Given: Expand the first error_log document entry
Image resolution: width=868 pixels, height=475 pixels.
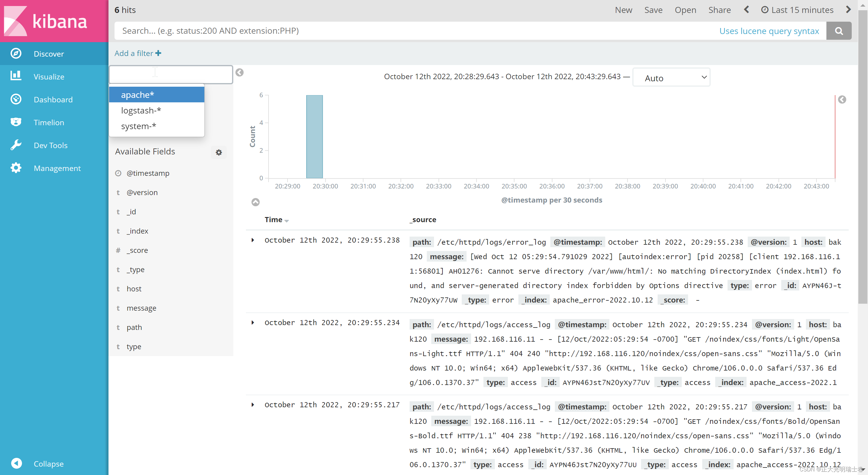Looking at the screenshot, I should pos(253,240).
